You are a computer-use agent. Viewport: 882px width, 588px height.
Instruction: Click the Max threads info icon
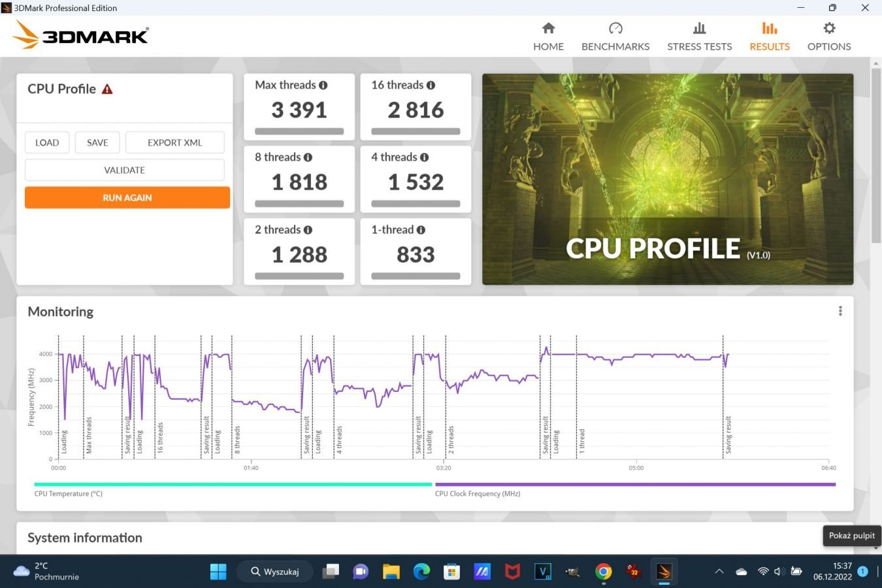pyautogui.click(x=323, y=85)
